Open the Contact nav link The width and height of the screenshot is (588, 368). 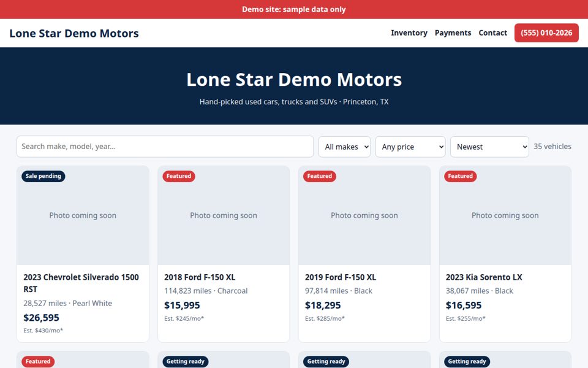(x=492, y=33)
